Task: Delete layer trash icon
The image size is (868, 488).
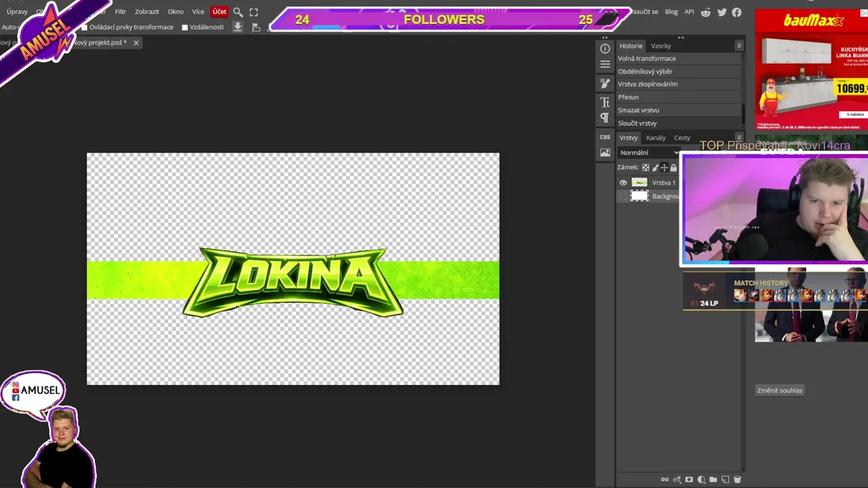Action: 737,480
